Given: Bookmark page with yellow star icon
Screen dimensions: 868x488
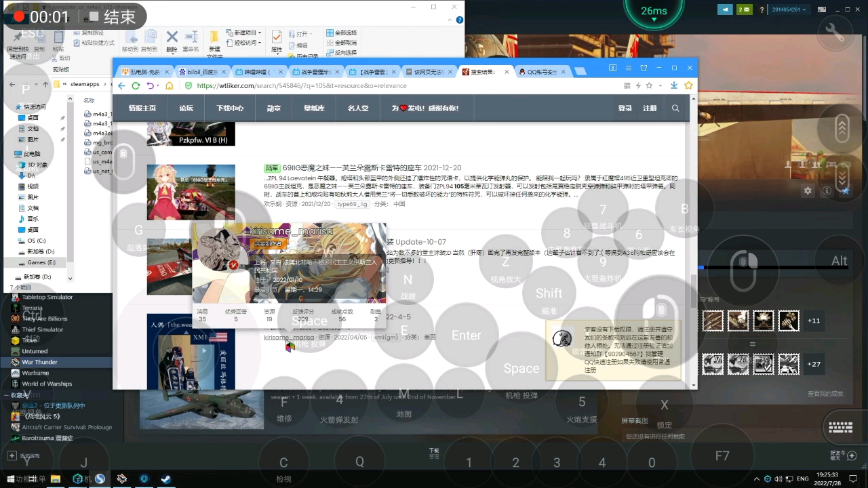Looking at the screenshot, I should point(688,85).
